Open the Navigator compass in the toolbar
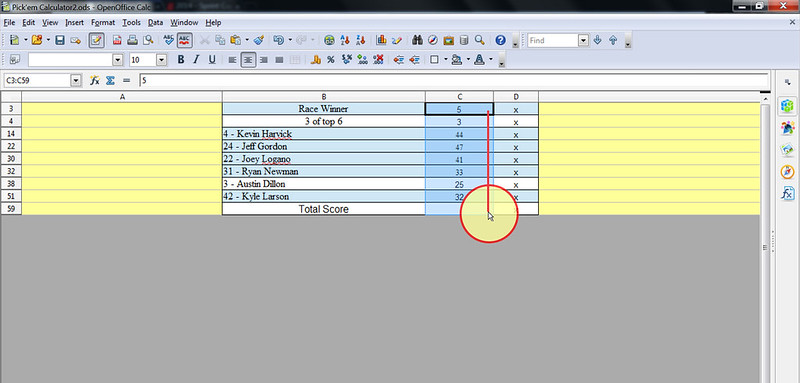 tap(433, 40)
